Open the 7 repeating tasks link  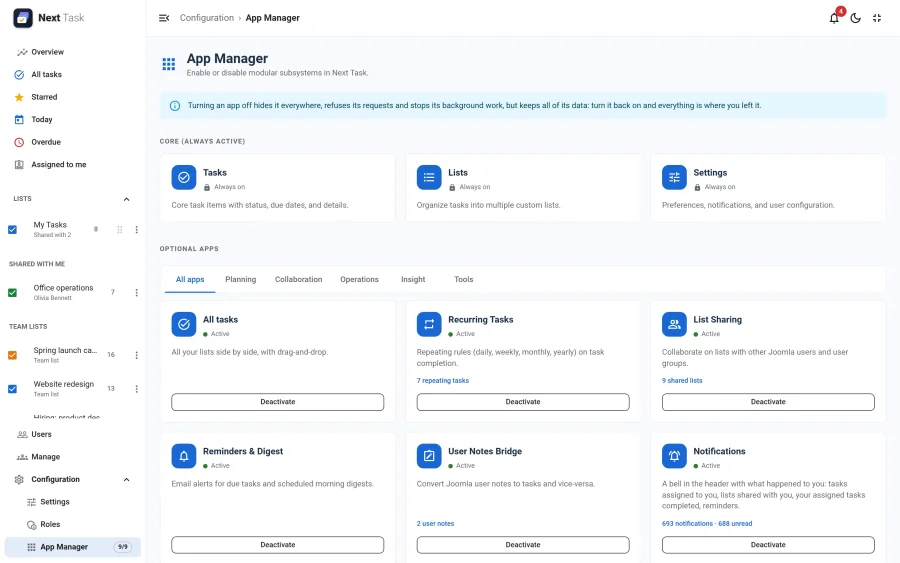pyautogui.click(x=443, y=380)
